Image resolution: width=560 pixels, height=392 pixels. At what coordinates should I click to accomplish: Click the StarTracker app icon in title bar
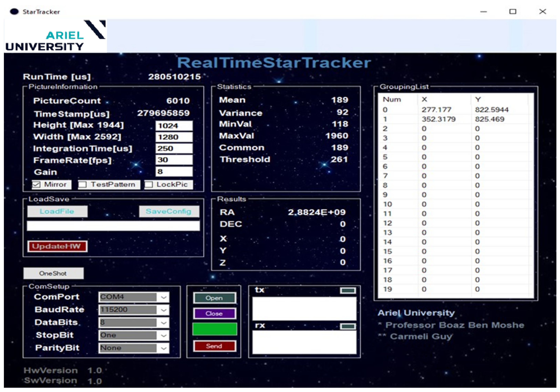(x=14, y=12)
